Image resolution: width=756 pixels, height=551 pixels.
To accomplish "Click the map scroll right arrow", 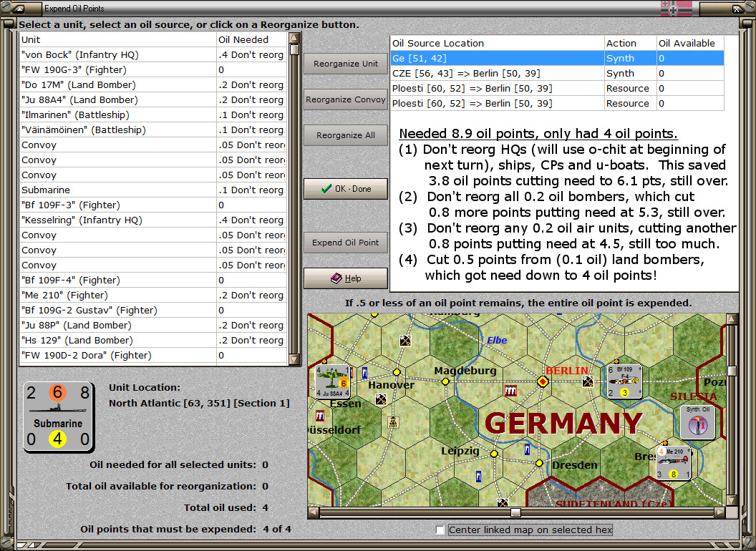I will pos(720,512).
